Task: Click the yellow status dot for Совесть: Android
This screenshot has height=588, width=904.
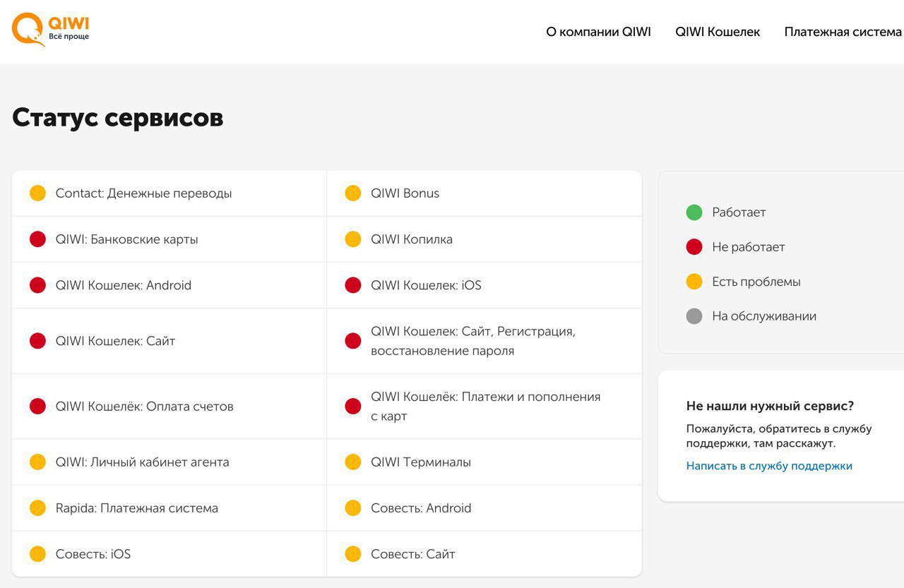Action: coord(353,508)
